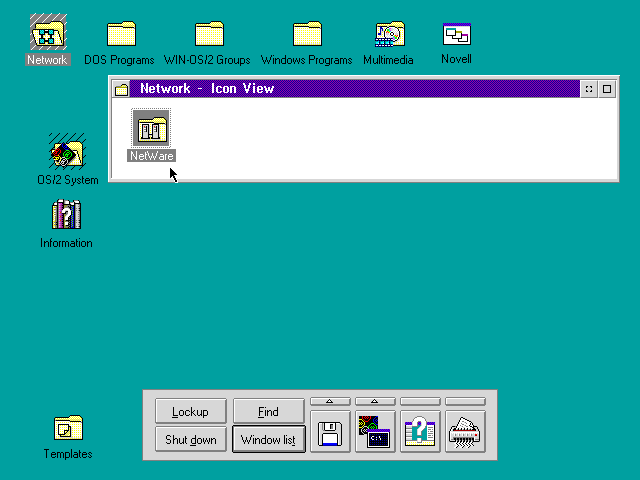Click the Lockup button
The height and width of the screenshot is (480, 640).
[x=191, y=411]
